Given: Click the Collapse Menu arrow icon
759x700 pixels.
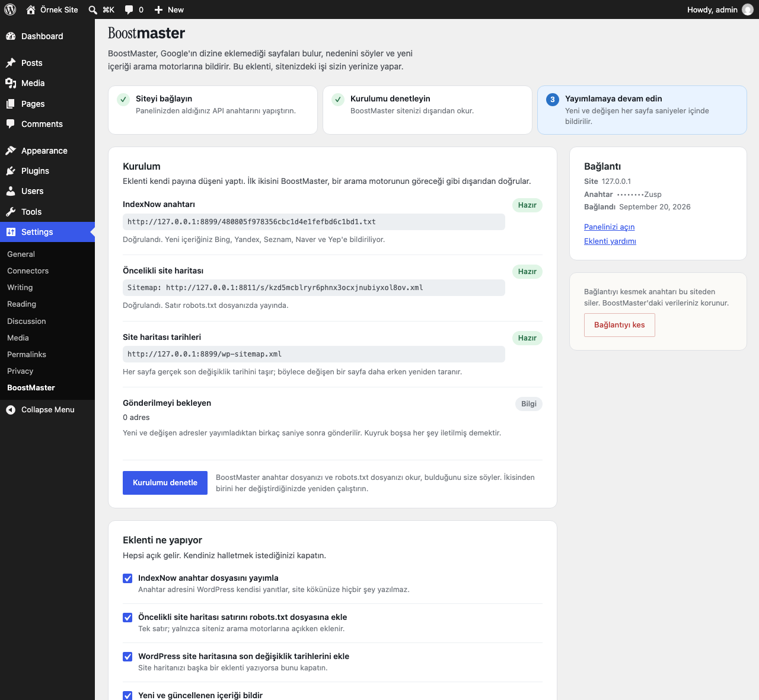Looking at the screenshot, I should tap(11, 410).
